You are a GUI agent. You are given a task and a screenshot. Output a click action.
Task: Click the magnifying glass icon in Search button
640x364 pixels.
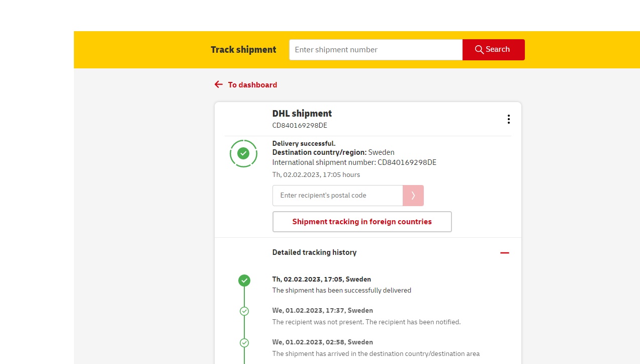(x=479, y=50)
